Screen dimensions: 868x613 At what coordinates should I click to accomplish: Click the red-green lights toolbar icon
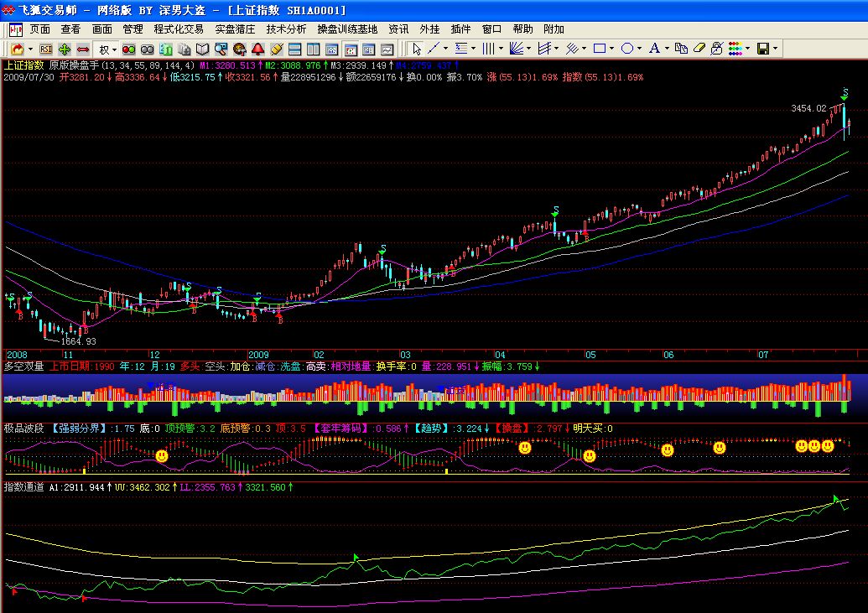click(128, 49)
